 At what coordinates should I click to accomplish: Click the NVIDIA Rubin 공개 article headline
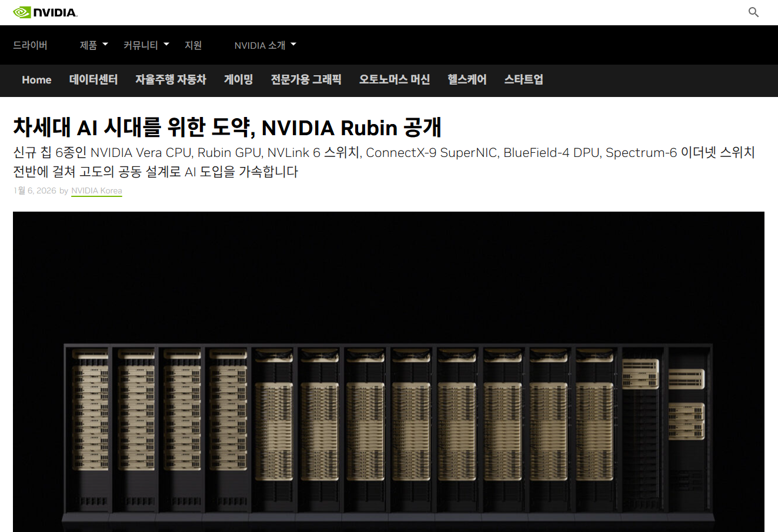point(227,128)
